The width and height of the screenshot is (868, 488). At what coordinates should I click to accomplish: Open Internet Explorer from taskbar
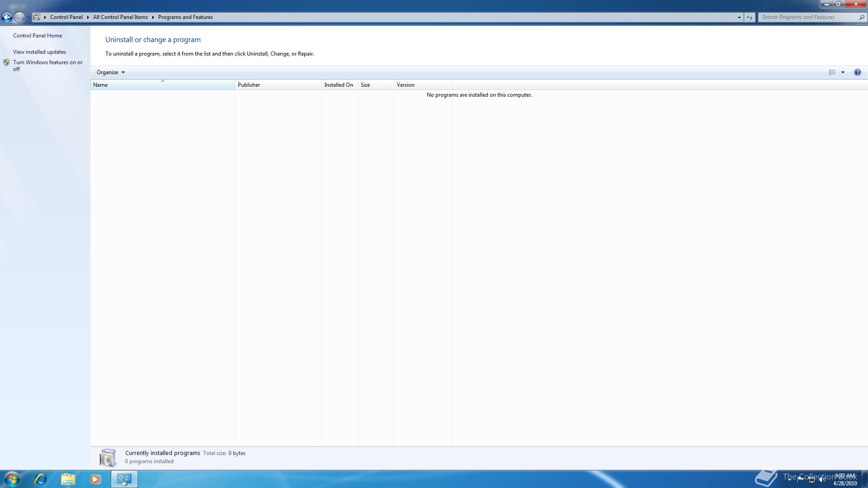[x=41, y=479]
